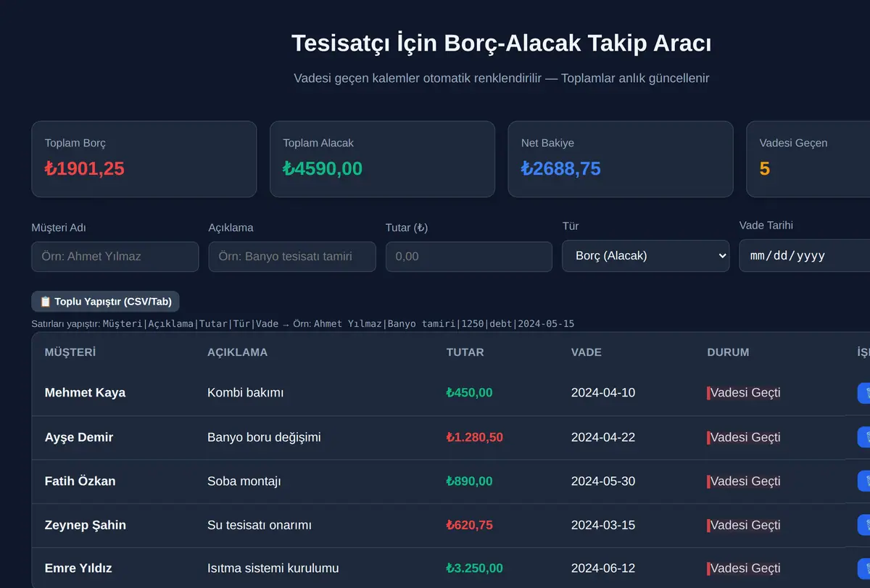The image size is (870, 588).
Task: Click the 2024-03-15 due date
Action: tap(603, 525)
